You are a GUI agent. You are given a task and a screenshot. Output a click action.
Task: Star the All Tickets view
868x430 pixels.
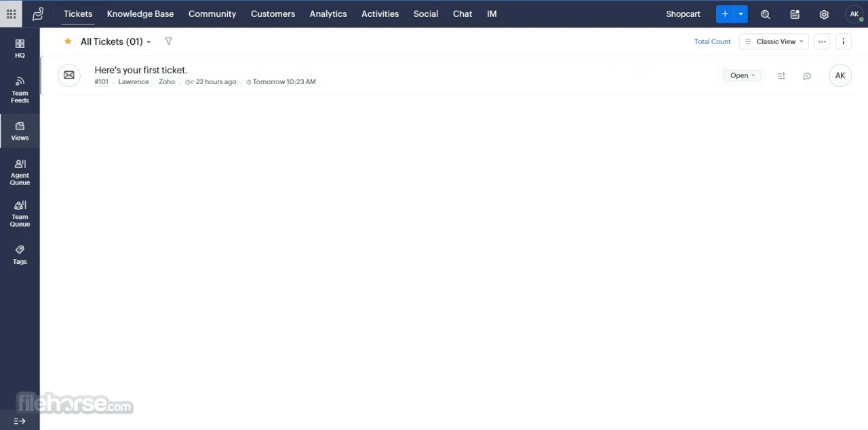(x=68, y=41)
